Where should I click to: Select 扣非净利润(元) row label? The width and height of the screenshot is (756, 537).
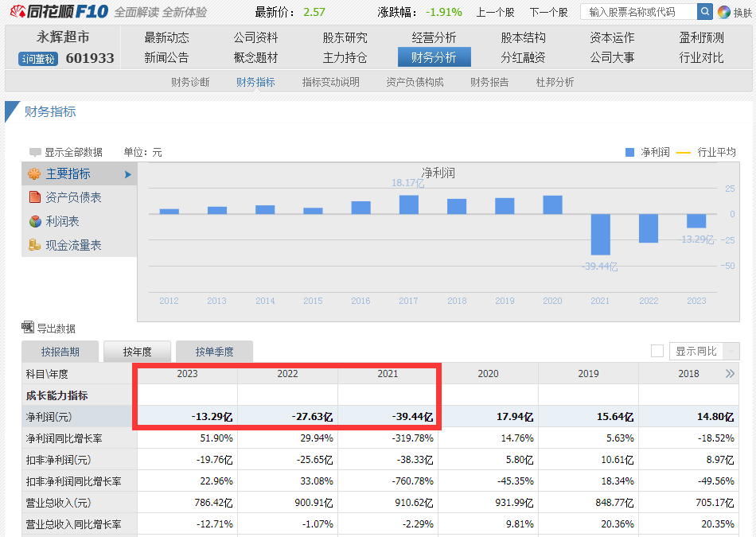click(58, 460)
